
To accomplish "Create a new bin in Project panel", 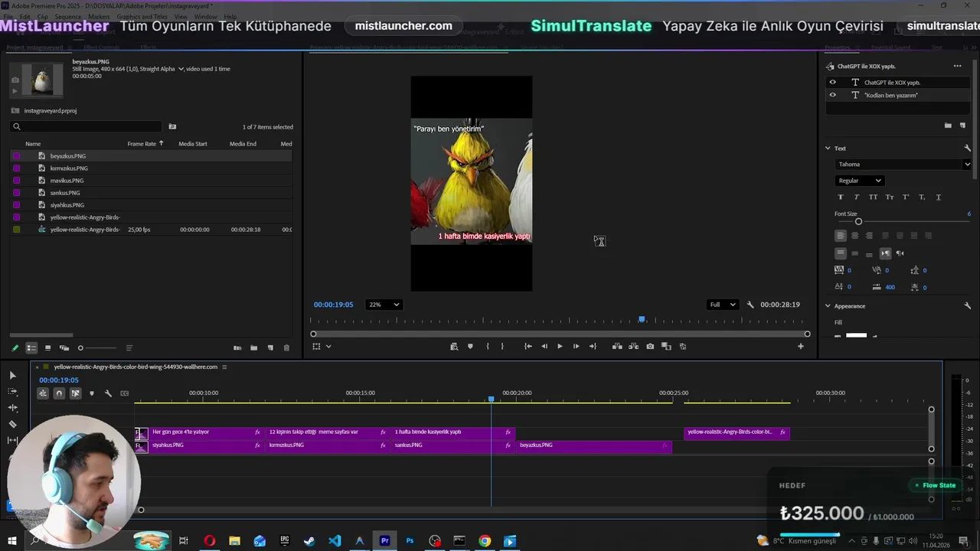I will [253, 347].
